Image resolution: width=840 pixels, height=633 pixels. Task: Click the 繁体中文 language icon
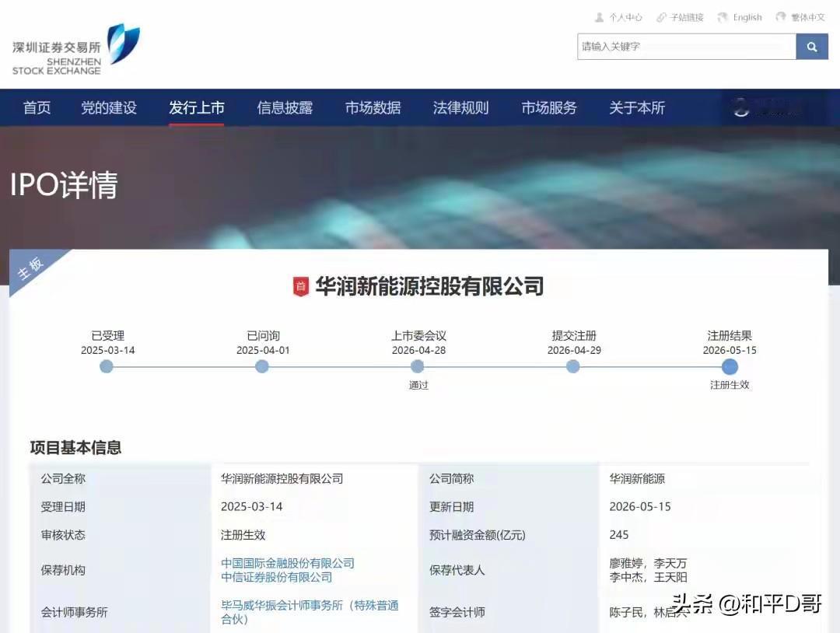781,17
